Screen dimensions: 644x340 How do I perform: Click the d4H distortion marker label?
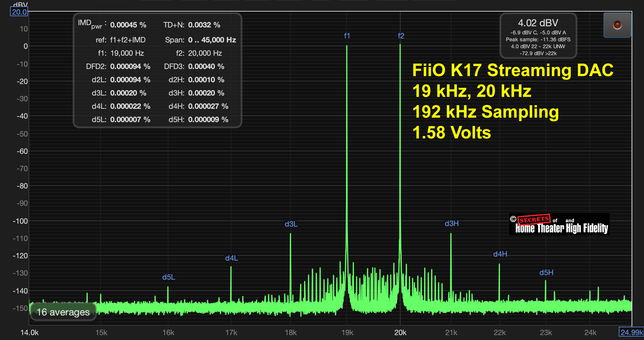(500, 254)
